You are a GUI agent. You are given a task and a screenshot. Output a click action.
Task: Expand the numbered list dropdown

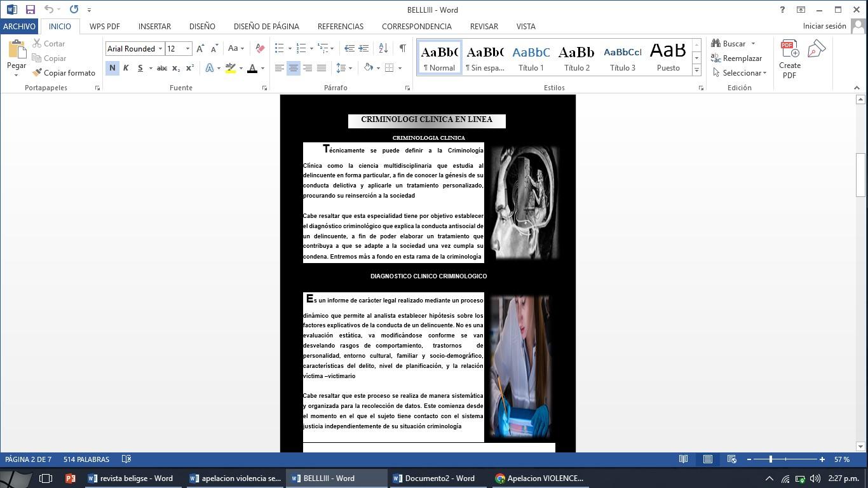pos(311,49)
